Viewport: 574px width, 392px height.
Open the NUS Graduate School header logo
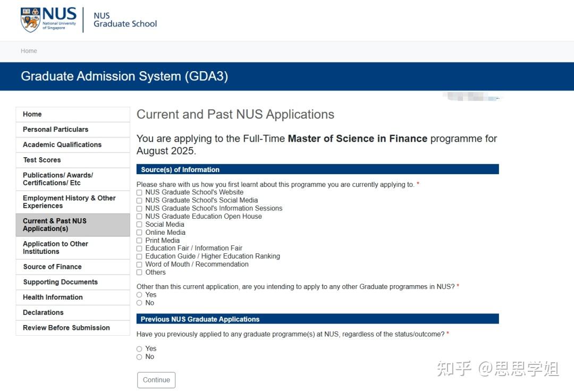tap(124, 20)
